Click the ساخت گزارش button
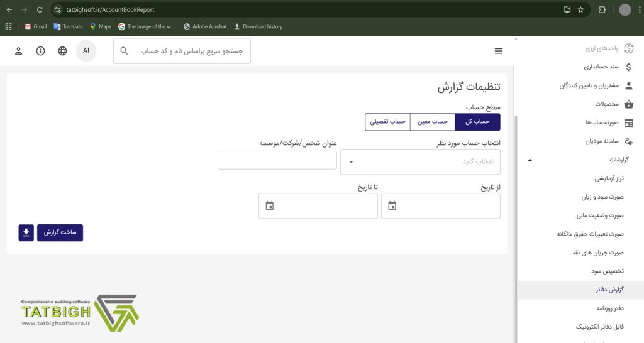Viewport: 644px width, 343px height. click(60, 232)
